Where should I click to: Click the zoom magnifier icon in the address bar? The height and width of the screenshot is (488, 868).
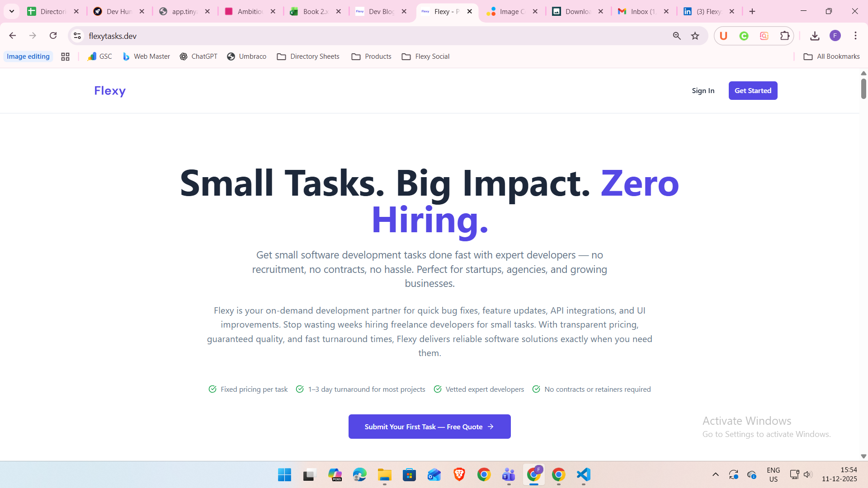[x=676, y=36]
